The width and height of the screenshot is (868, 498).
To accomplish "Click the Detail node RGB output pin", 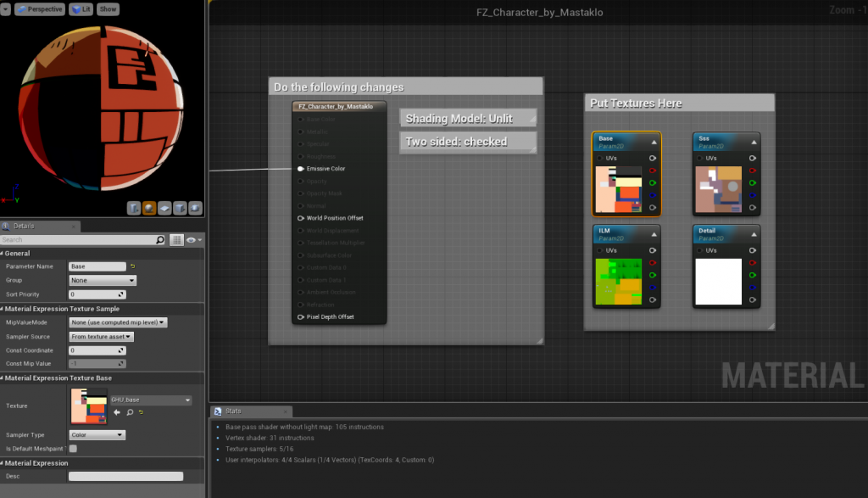I will 753,250.
